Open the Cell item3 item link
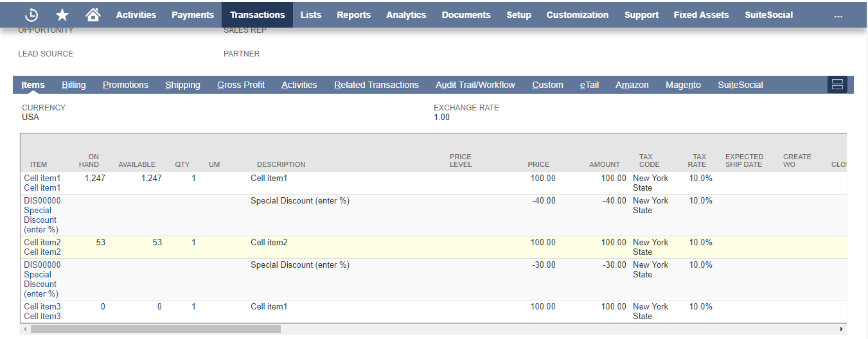868x339 pixels. [42, 307]
